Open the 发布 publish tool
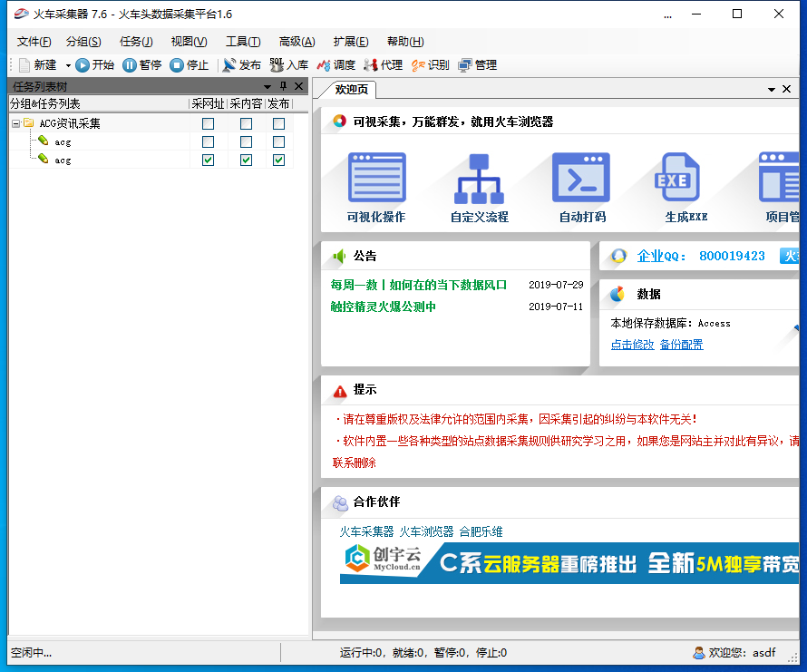 242,65
